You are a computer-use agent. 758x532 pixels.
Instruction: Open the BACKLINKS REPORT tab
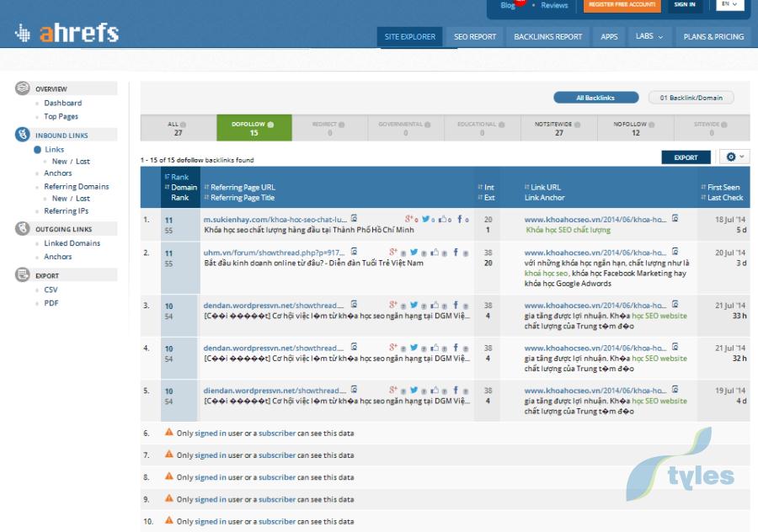pyautogui.click(x=548, y=37)
